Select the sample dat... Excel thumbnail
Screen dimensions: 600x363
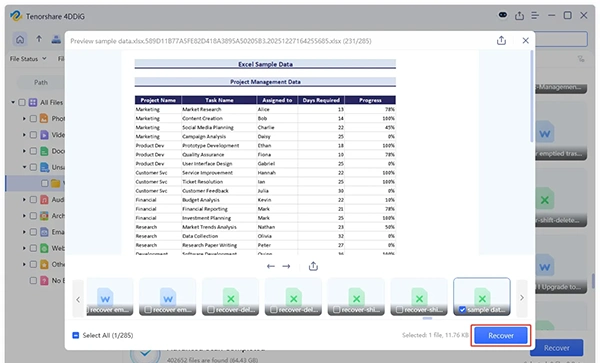tap(482, 296)
